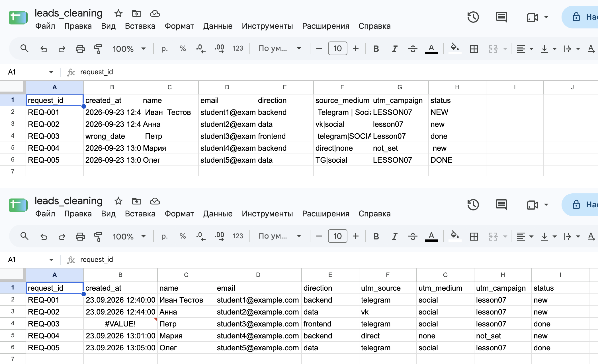Decrease decimal places in upper toolbar

pos(201,49)
